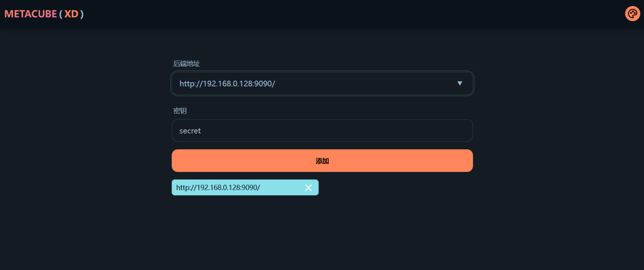Open the theme palette switcher icon
644x270 pixels.
[x=632, y=14]
